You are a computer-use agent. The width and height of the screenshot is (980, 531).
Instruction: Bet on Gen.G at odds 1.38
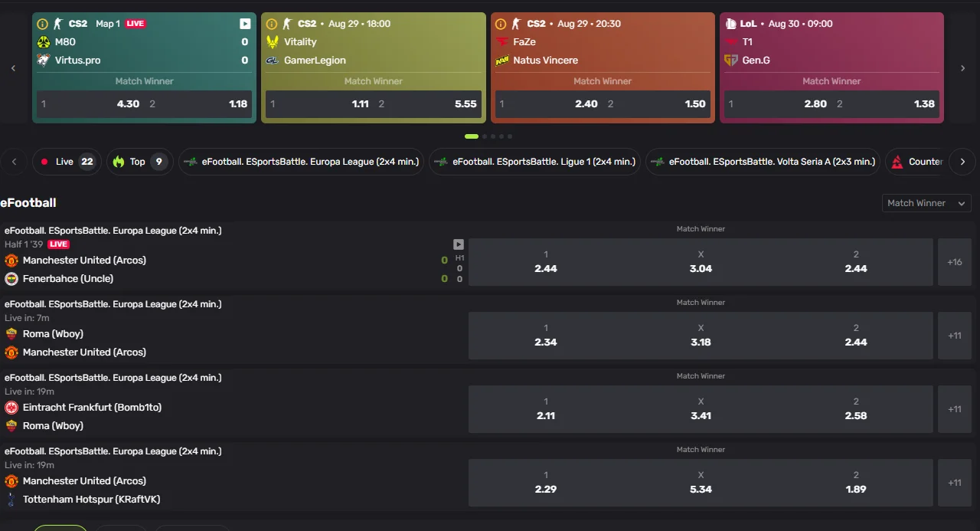[x=887, y=104]
